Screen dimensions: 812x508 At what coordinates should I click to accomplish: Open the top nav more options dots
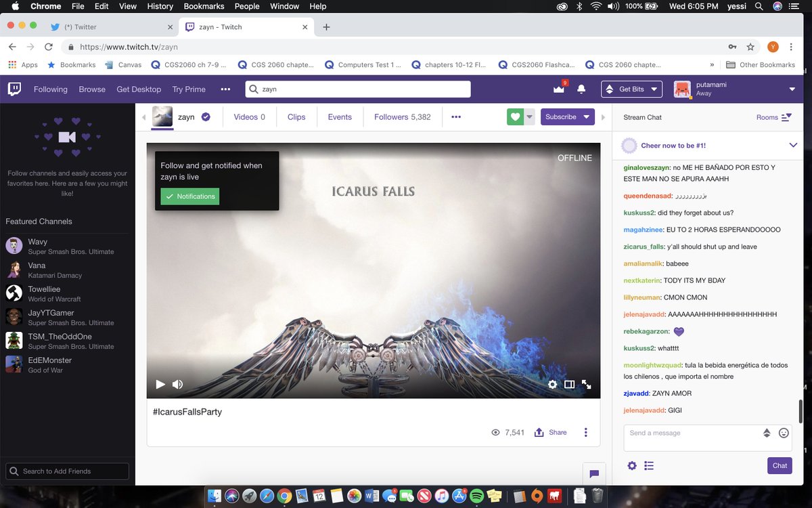(225, 89)
